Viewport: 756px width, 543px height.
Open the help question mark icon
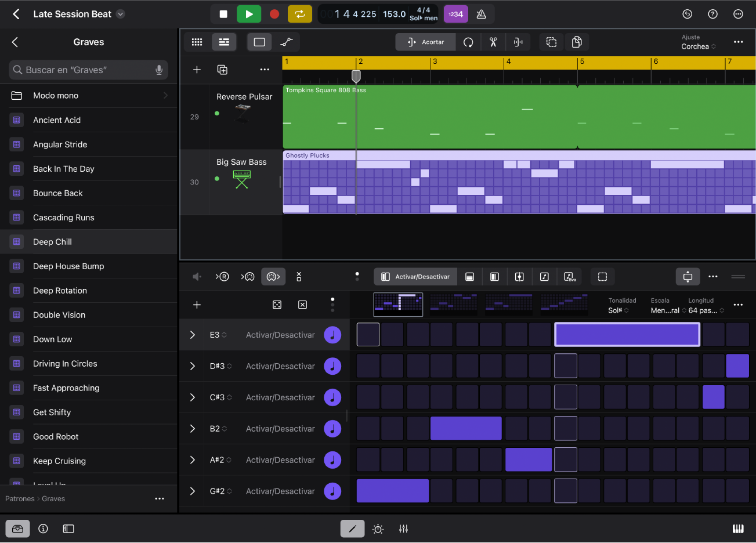(x=713, y=14)
